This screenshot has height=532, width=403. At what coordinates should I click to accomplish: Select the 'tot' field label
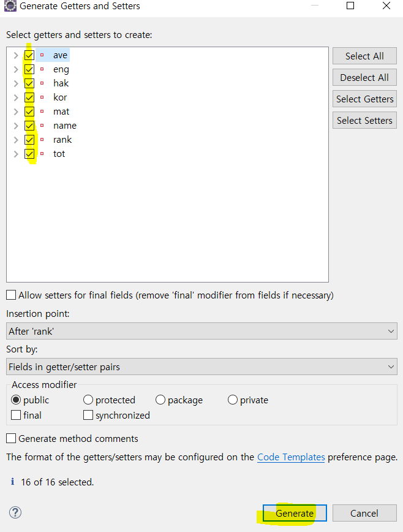click(x=59, y=154)
